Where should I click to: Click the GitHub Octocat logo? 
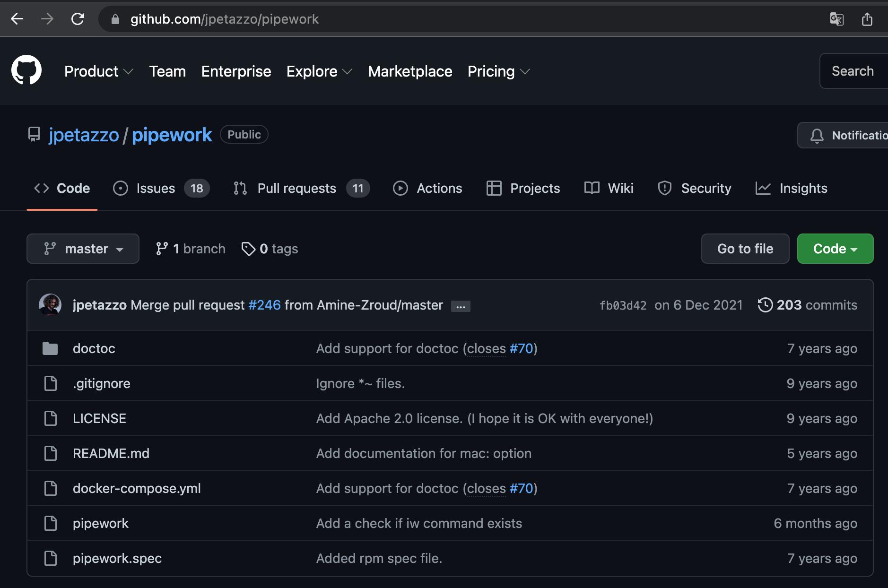[x=26, y=70]
